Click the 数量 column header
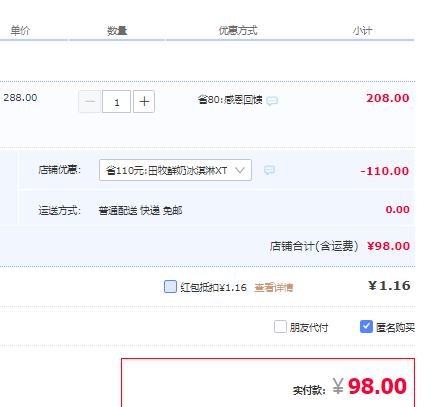Screen dimensions: 442x407 click(x=117, y=31)
